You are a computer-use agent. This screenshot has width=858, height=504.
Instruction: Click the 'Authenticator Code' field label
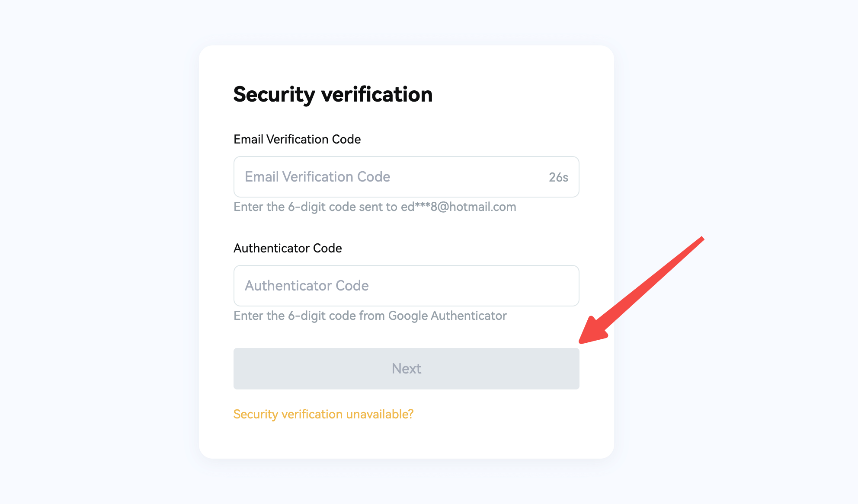pos(287,248)
